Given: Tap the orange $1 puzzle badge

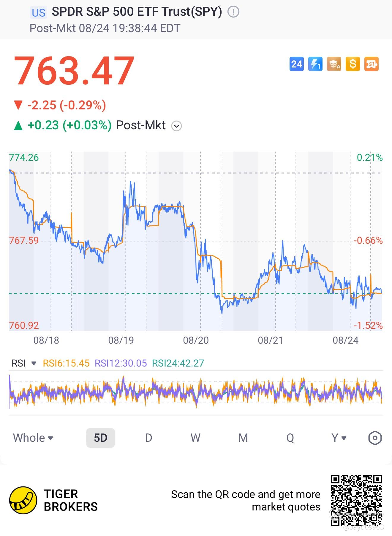Looking at the screenshot, I should [x=372, y=64].
